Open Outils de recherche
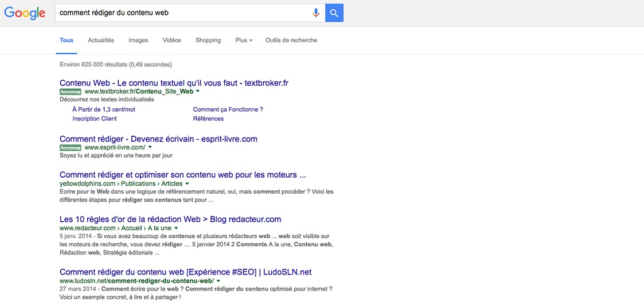 291,40
